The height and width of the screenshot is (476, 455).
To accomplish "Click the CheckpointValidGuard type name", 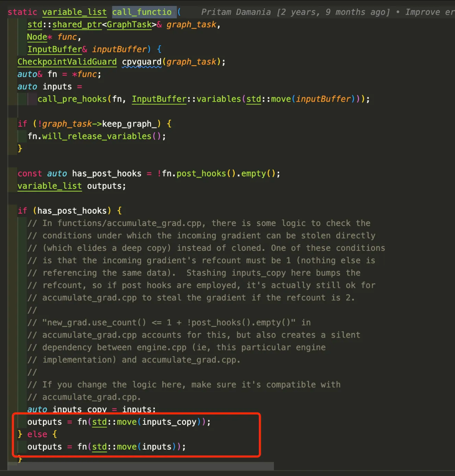I will tap(67, 62).
